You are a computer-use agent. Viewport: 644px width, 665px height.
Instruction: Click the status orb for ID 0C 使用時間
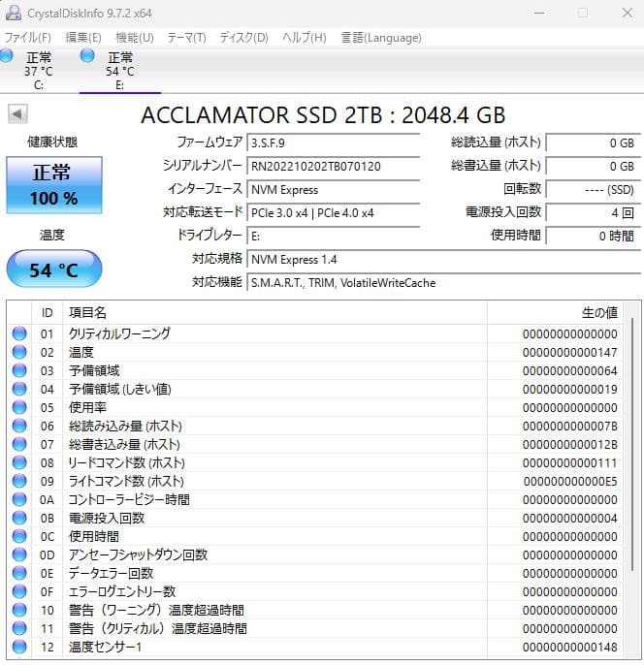(19, 536)
